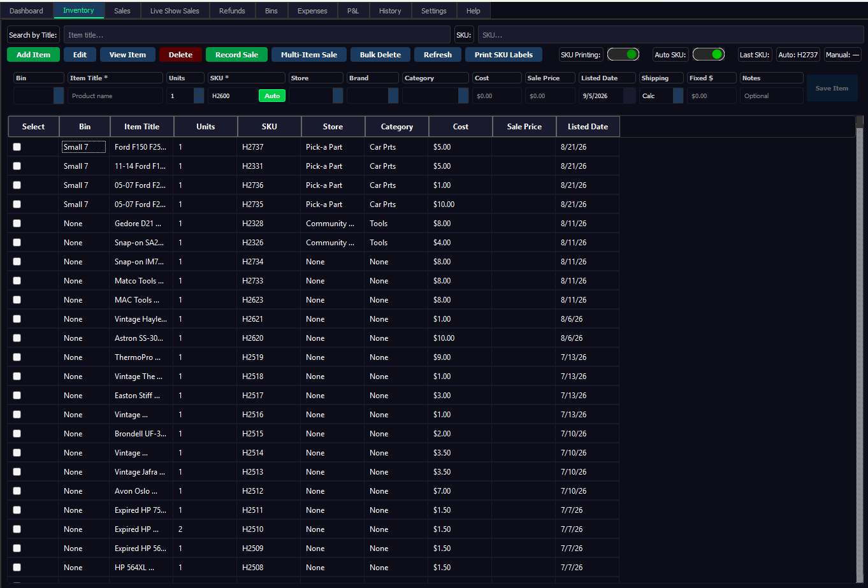Click the green Add Item button
Image resolution: width=868 pixels, height=588 pixels.
(33, 55)
